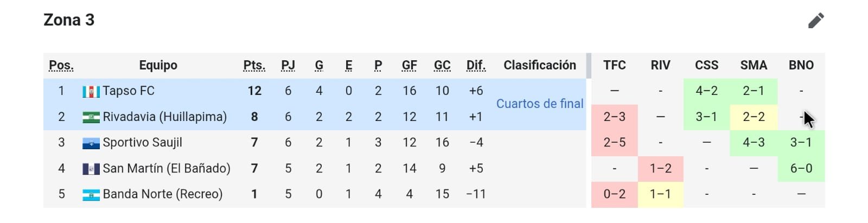Click the TFC column abbreviation
The height and width of the screenshot is (223, 868).
(614, 66)
